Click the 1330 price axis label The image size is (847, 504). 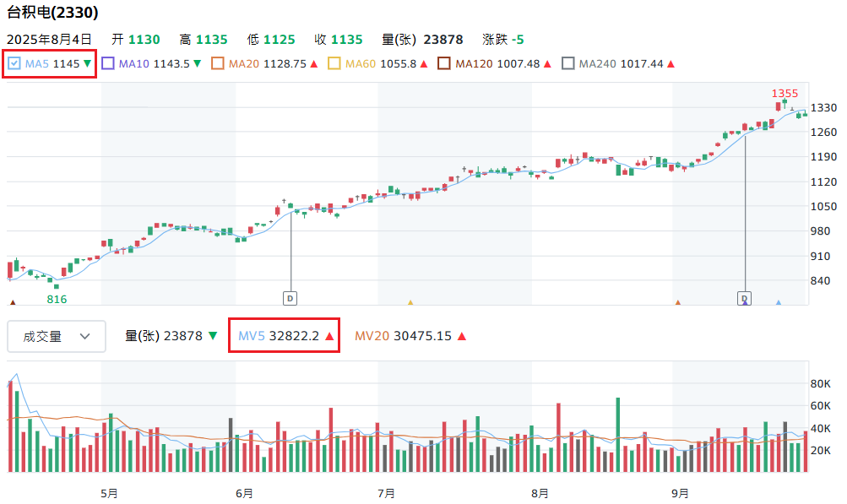823,107
